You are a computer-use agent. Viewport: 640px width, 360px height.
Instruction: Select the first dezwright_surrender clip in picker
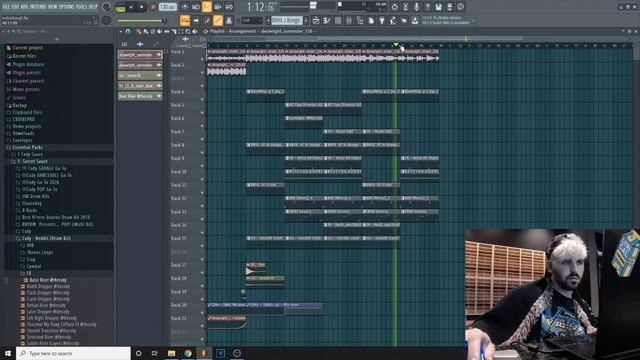pos(140,54)
